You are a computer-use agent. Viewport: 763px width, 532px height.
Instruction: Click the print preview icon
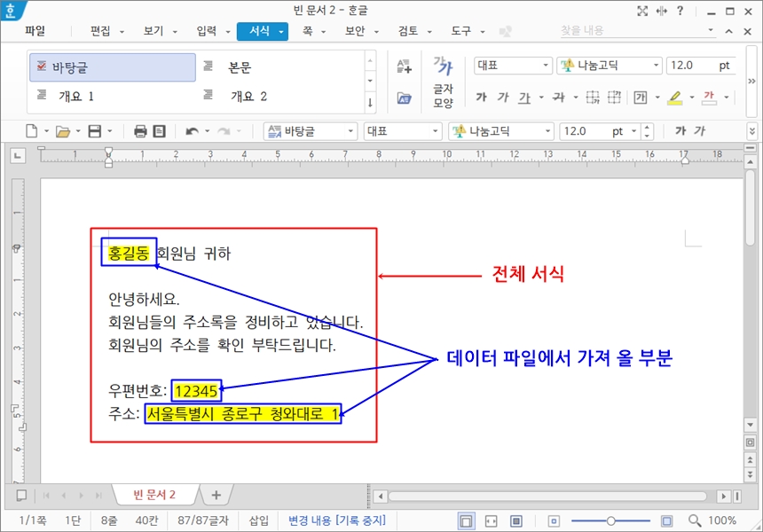click(x=159, y=131)
